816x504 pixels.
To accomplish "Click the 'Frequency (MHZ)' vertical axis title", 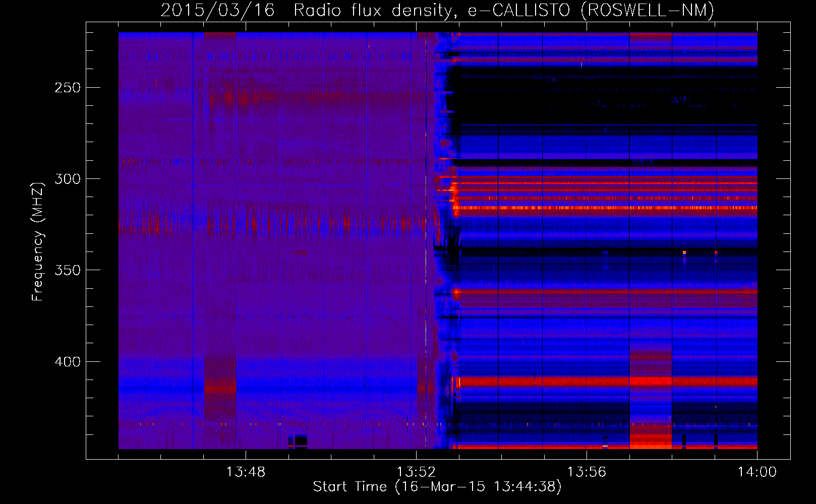I will tap(38, 241).
